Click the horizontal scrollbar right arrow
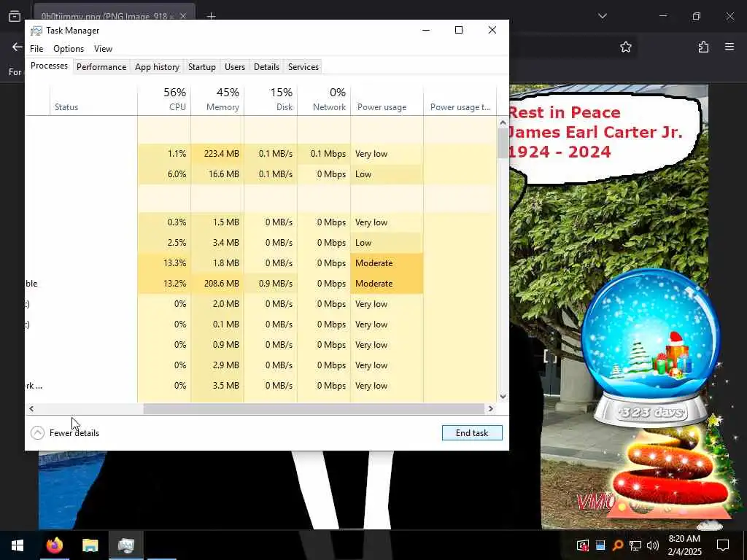 click(x=491, y=408)
